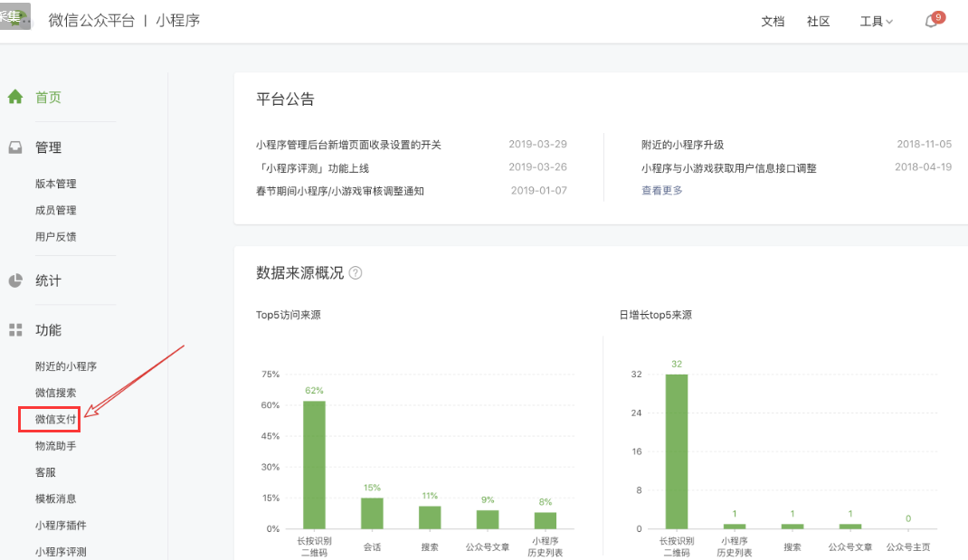Click the 62% 长按识别二维码 bar
968x560 pixels.
click(314, 465)
